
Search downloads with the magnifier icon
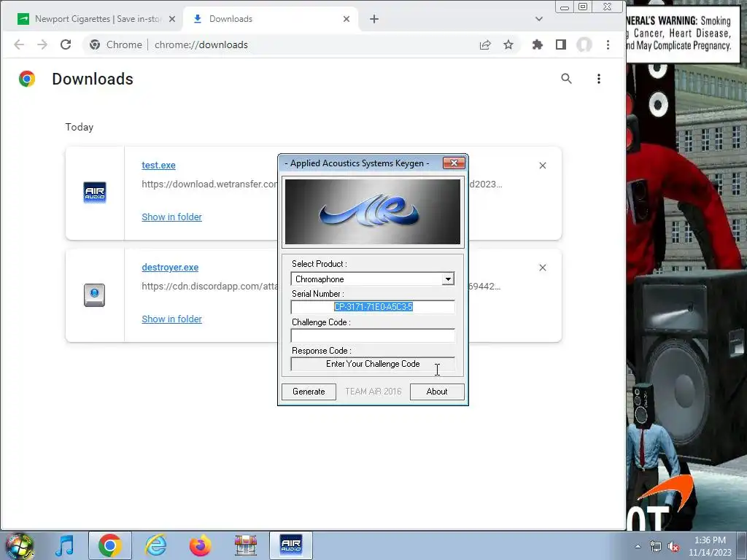pyautogui.click(x=566, y=79)
